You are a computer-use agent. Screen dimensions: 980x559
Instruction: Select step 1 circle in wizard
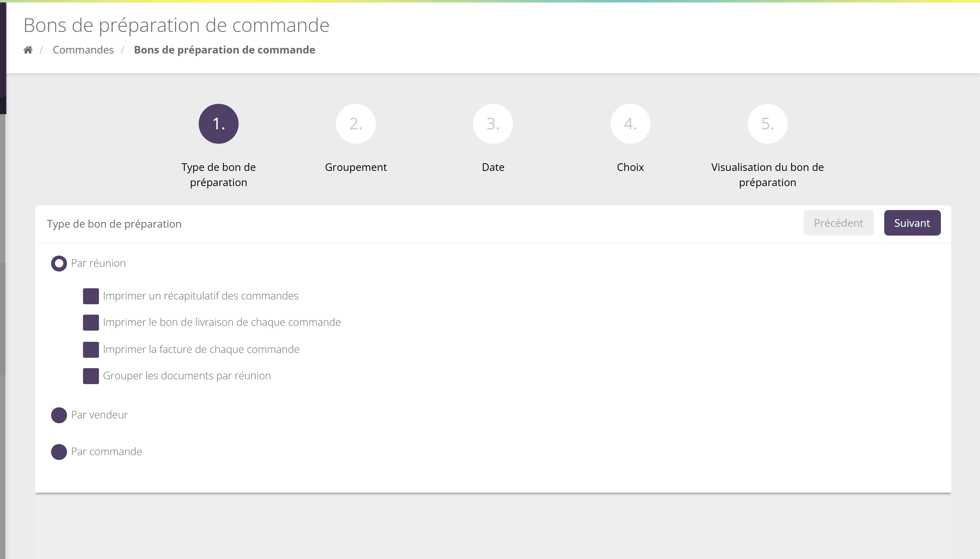[219, 124]
